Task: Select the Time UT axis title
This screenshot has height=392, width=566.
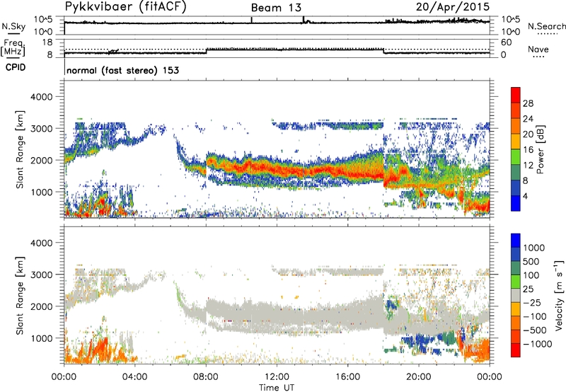Action: [x=277, y=388]
